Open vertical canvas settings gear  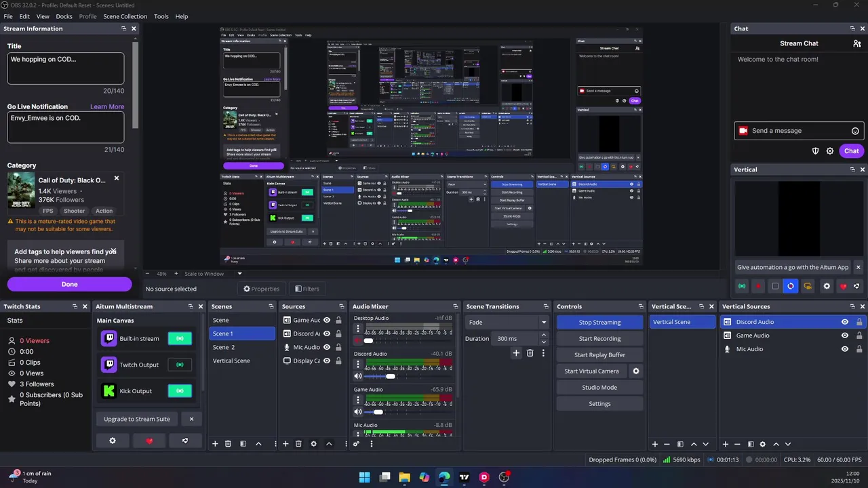pos(827,286)
